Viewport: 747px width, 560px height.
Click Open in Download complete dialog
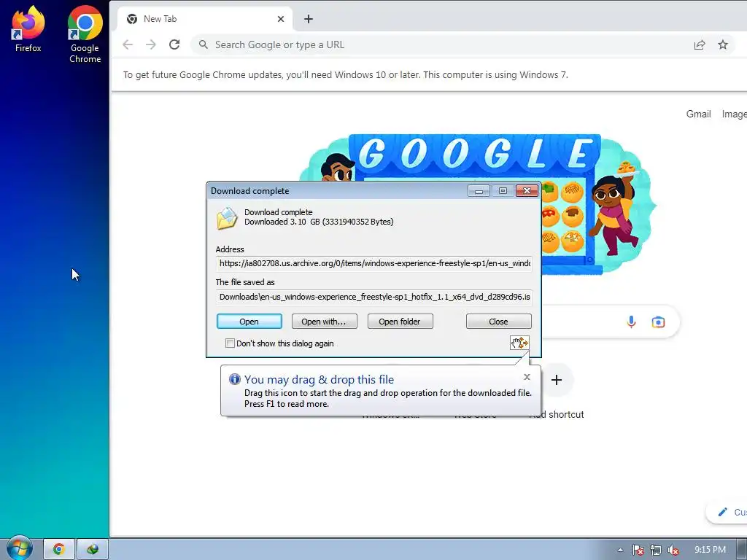click(249, 322)
